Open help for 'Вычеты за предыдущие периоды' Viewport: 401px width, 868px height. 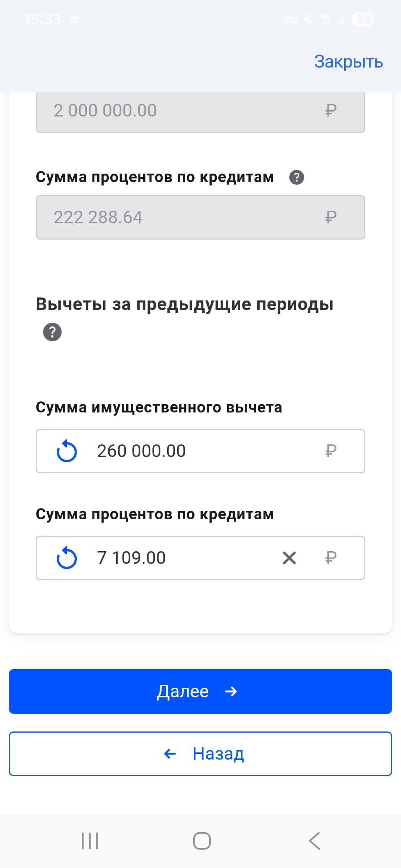click(52, 332)
